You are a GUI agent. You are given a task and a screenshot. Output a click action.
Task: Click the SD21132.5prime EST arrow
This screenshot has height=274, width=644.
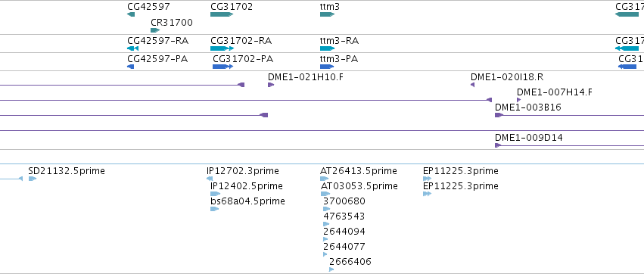click(33, 179)
